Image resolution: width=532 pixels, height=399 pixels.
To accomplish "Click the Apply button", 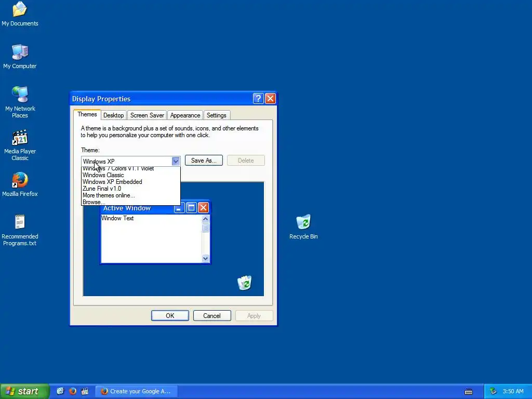I will coord(254,315).
